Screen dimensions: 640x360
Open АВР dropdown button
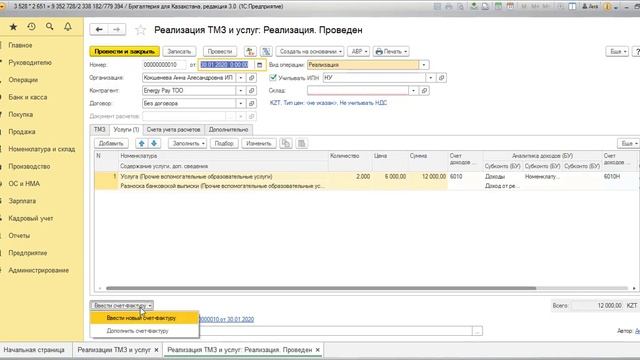coord(359,51)
